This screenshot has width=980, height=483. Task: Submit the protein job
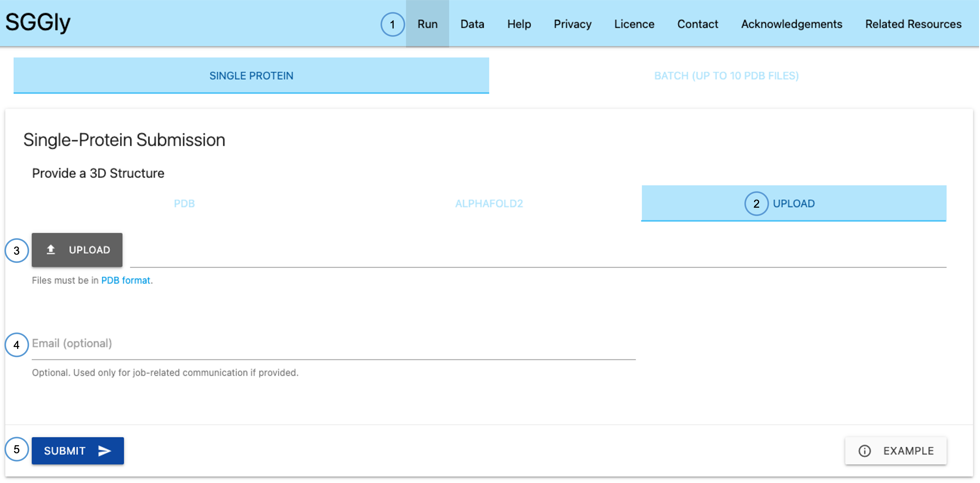[x=78, y=451]
